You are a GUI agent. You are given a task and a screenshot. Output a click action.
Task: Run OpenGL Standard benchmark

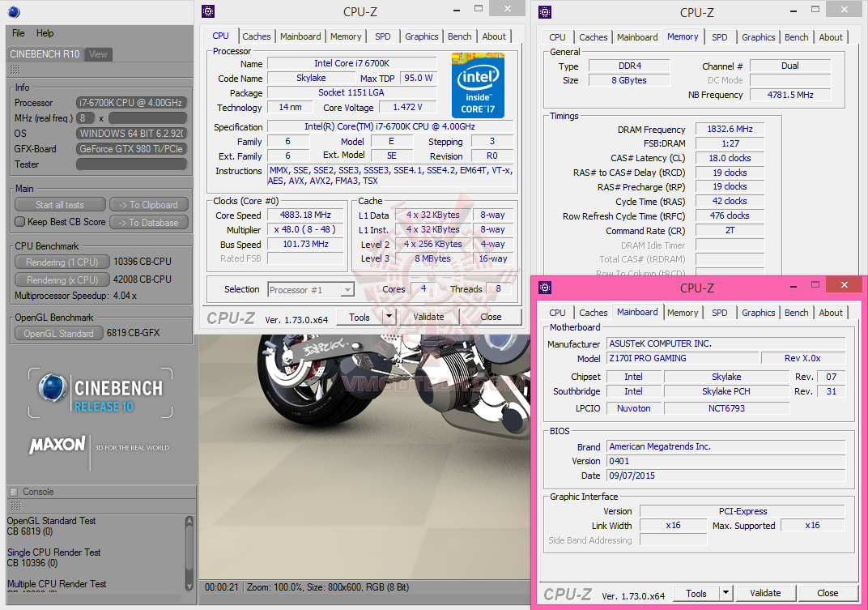pyautogui.click(x=58, y=334)
